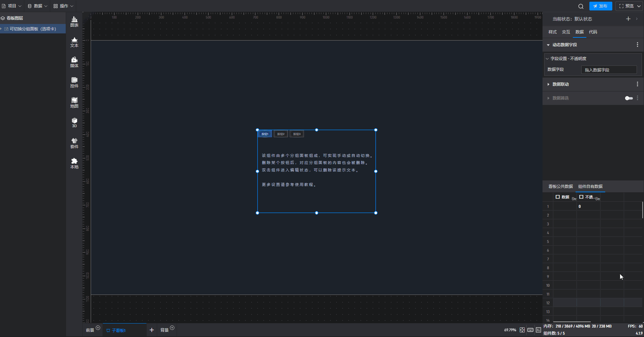Open the 套件 (kit) component category

[x=74, y=143]
